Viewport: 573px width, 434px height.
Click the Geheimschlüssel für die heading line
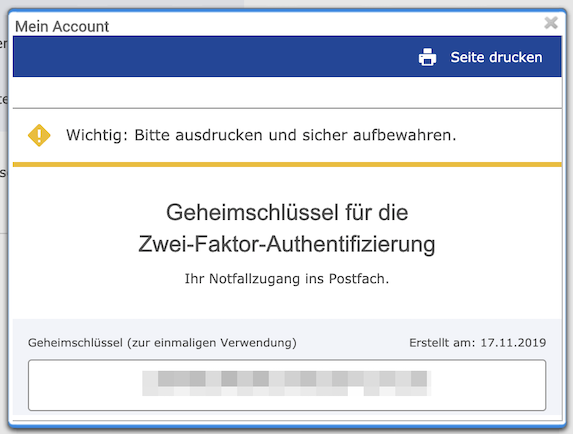pos(287,212)
